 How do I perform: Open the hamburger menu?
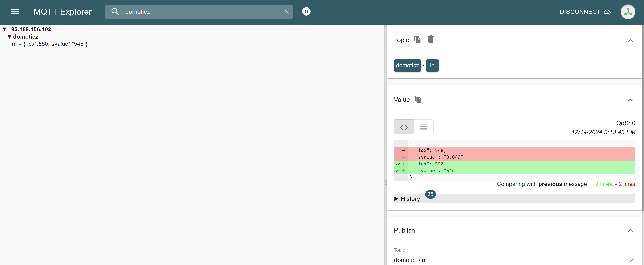15,12
